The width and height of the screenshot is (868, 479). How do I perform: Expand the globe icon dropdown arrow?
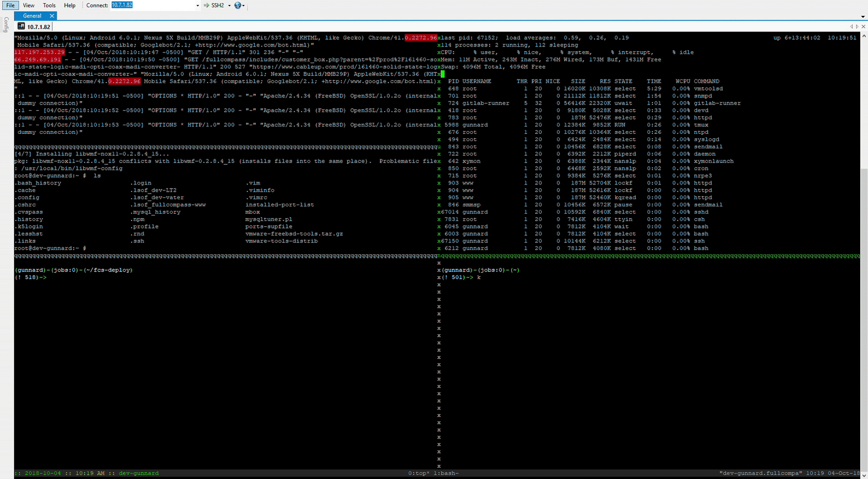tap(243, 5)
